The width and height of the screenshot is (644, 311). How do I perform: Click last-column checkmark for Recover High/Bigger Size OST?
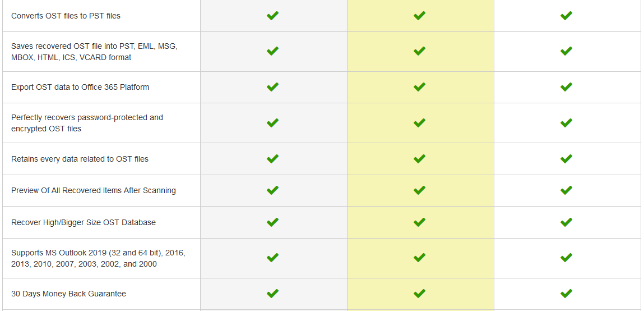pos(567,222)
